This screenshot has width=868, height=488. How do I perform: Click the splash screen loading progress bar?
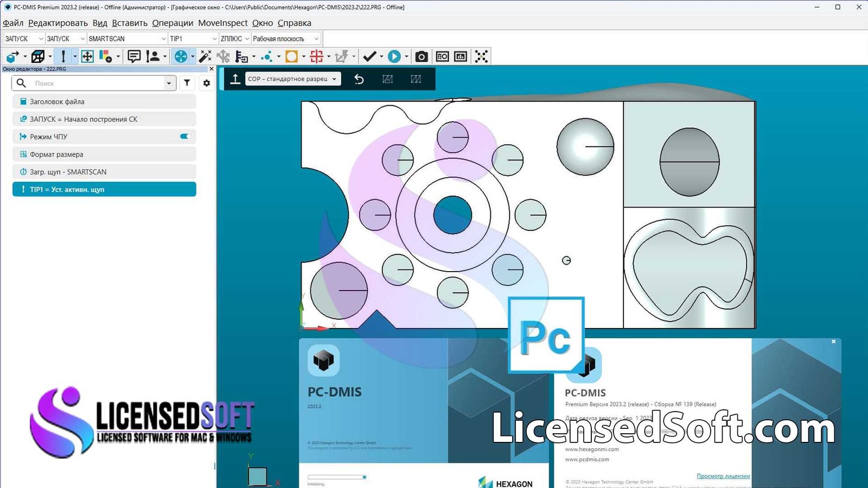[x=337, y=477]
